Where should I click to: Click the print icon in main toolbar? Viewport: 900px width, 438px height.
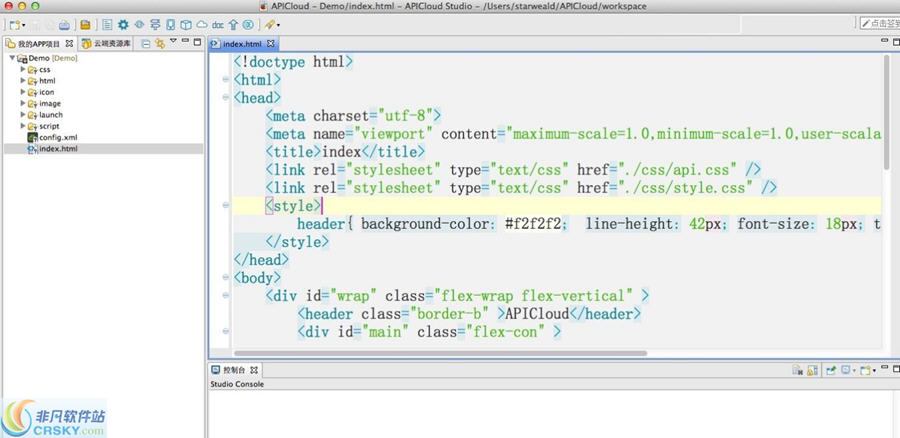pyautogui.click(x=64, y=25)
